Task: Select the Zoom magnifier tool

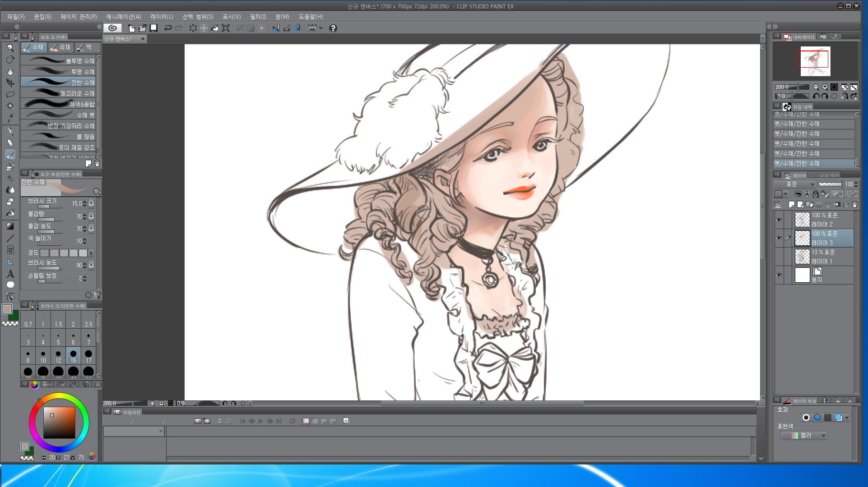Action: click(10, 48)
